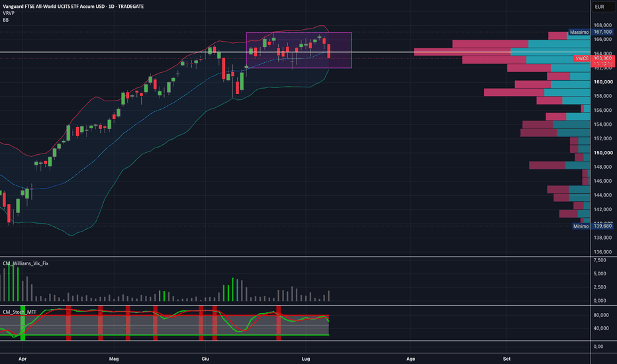
Task: Click the 40,000 value on the Stoch scale
Action: click(x=601, y=328)
